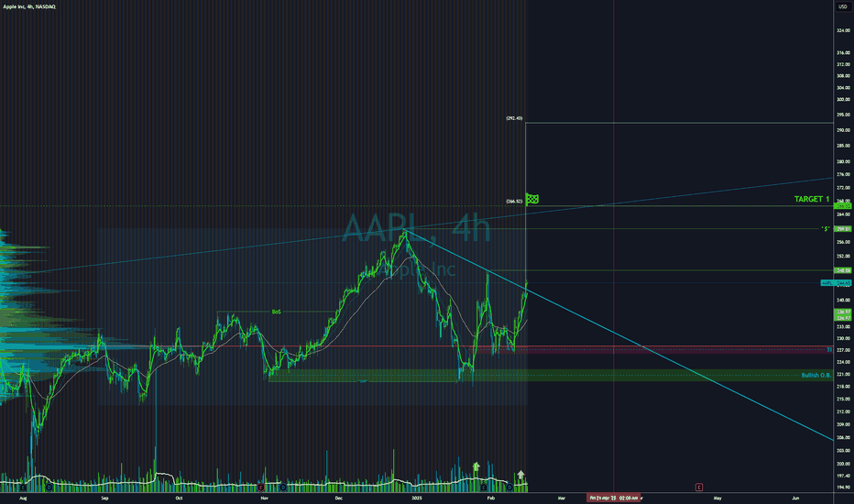The image size is (854, 504).
Task: Select the Bullish O.B. label
Action: (816, 375)
